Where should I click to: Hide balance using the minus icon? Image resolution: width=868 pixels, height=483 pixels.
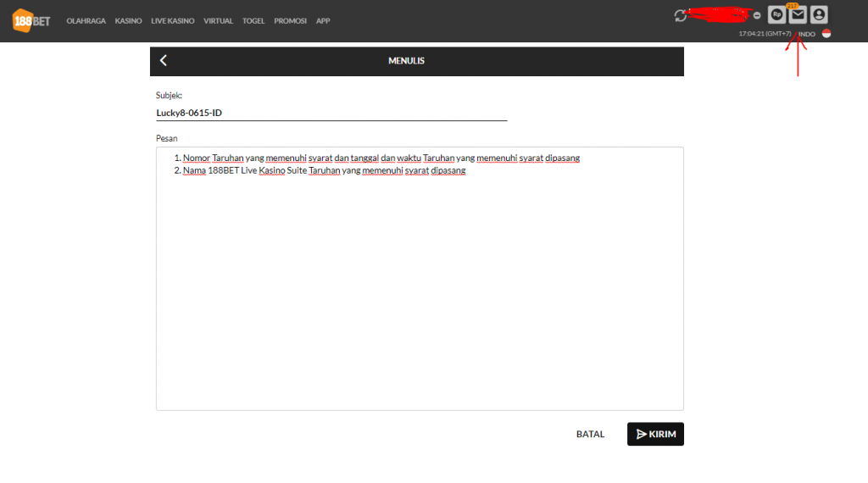pos(757,15)
